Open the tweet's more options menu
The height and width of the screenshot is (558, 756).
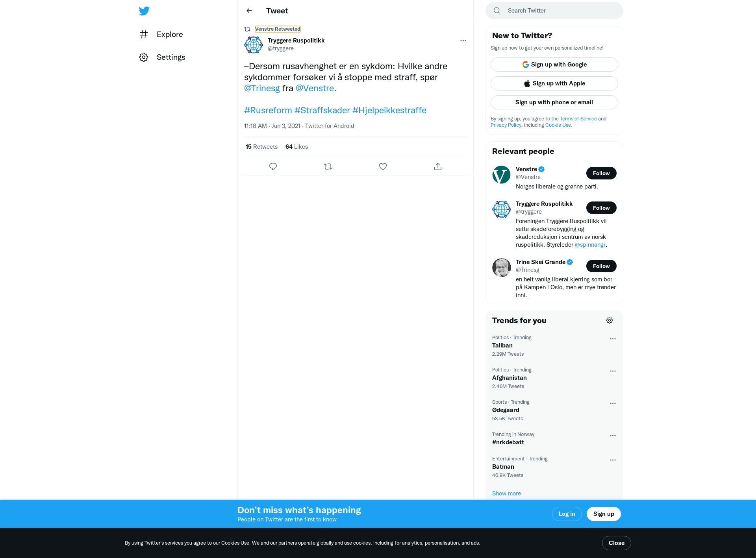463,41
